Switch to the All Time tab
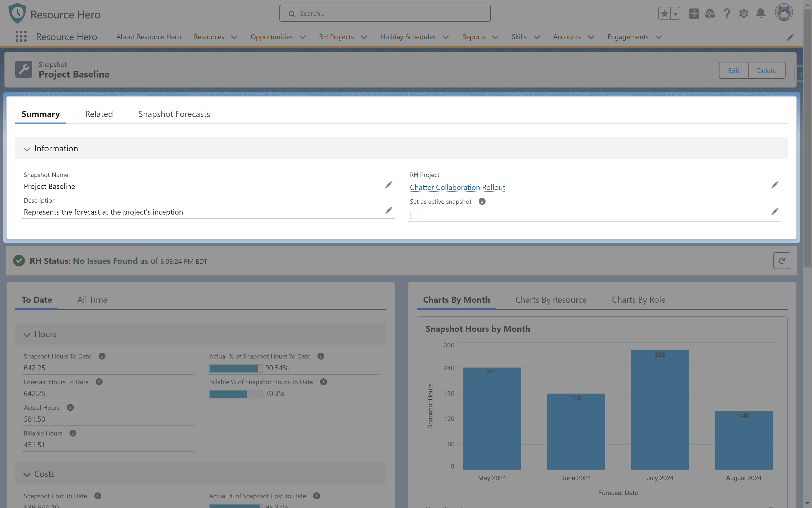The image size is (812, 508). pyautogui.click(x=92, y=300)
